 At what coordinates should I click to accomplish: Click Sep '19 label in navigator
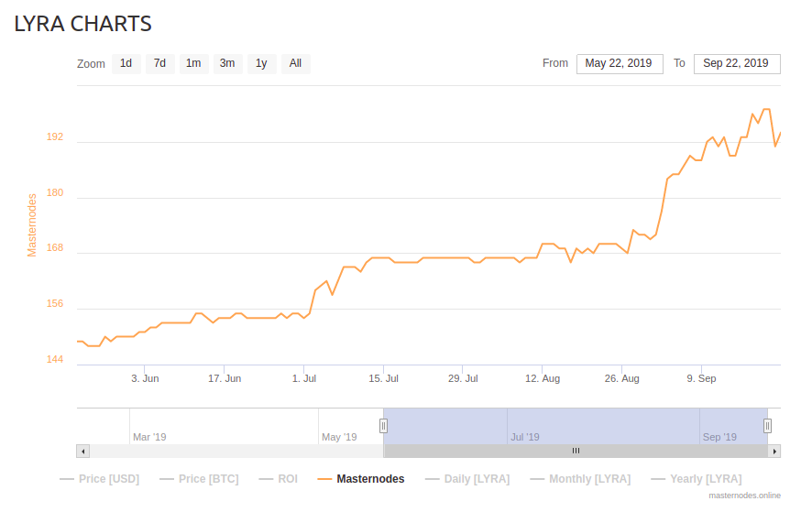coord(719,437)
